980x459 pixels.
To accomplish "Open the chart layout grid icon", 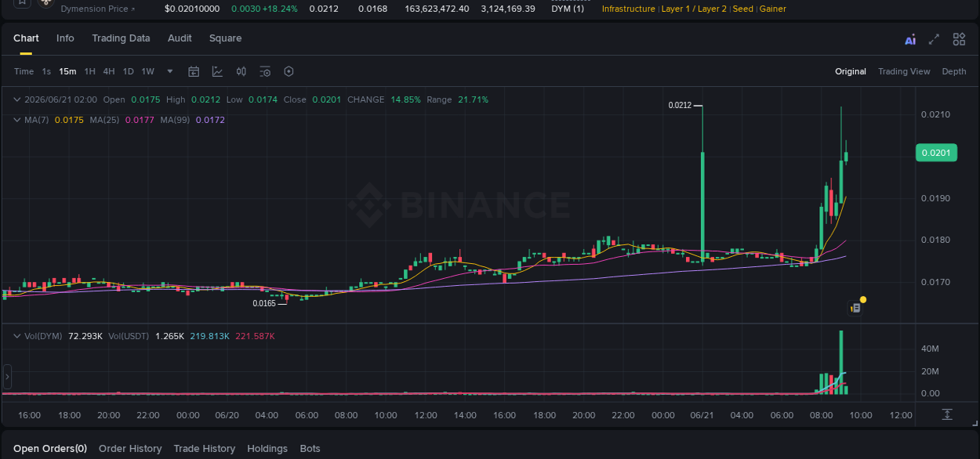I will point(959,39).
